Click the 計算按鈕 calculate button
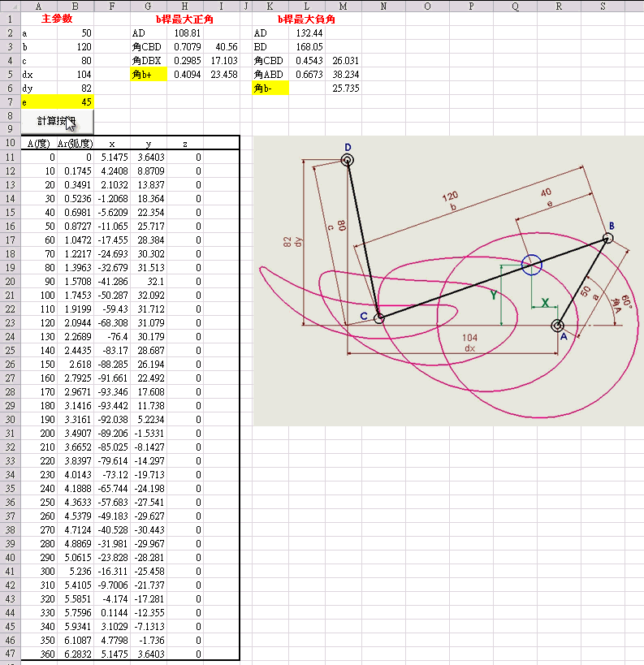Viewport: 644px width, 665px height. point(57,121)
